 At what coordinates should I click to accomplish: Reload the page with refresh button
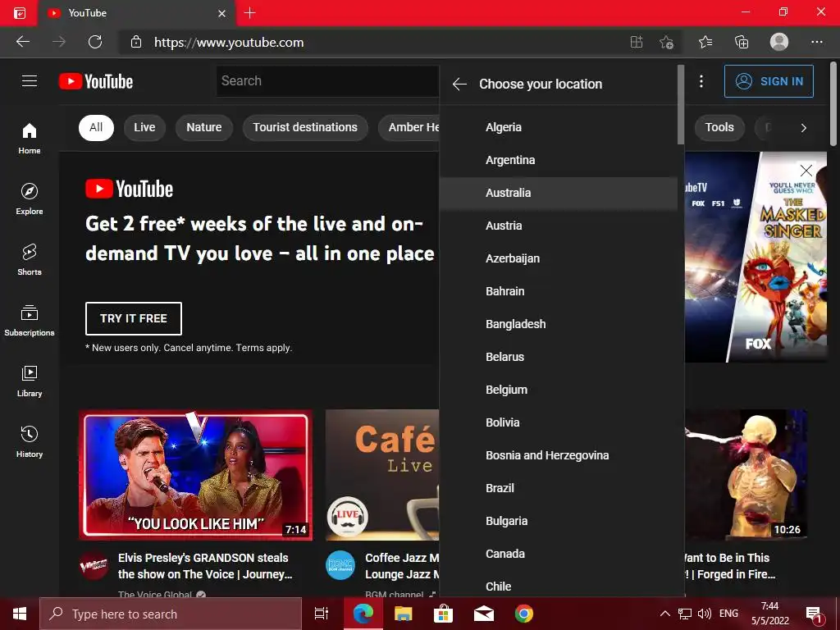[x=95, y=42]
